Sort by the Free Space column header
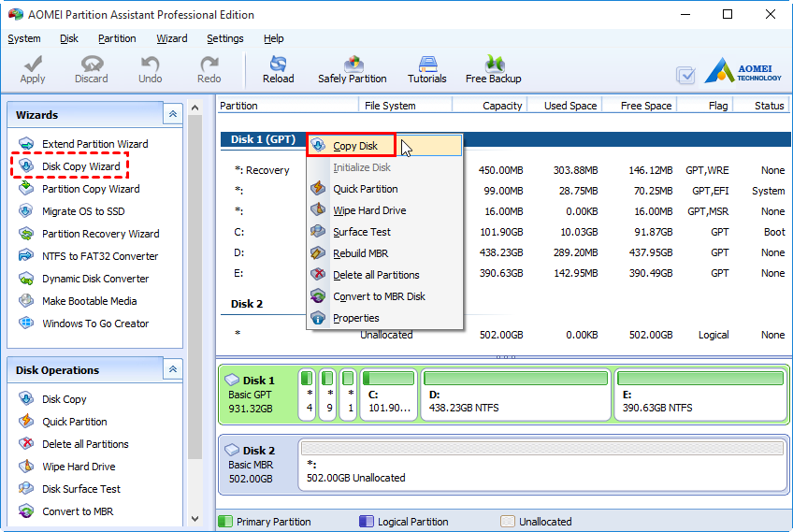This screenshot has height=532, width=793. click(640, 106)
